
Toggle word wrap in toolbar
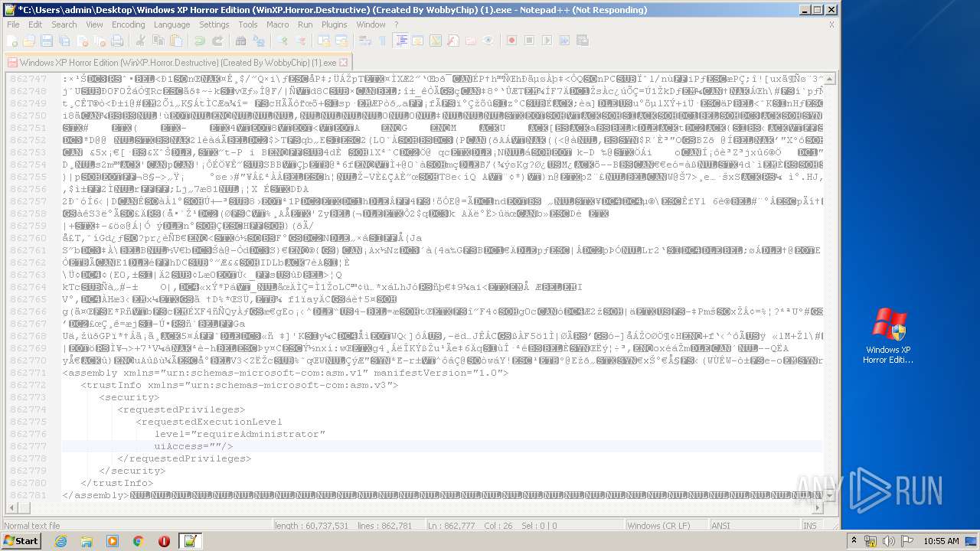[x=365, y=41]
